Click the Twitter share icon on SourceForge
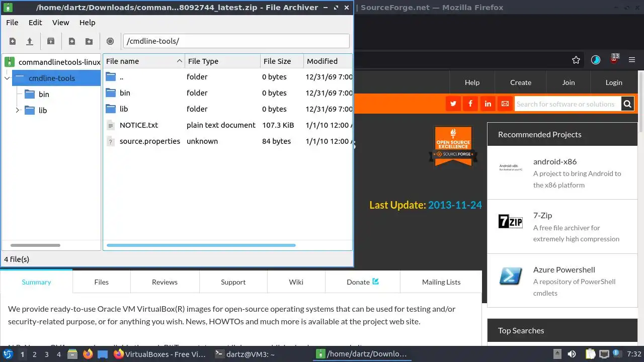 (453, 104)
